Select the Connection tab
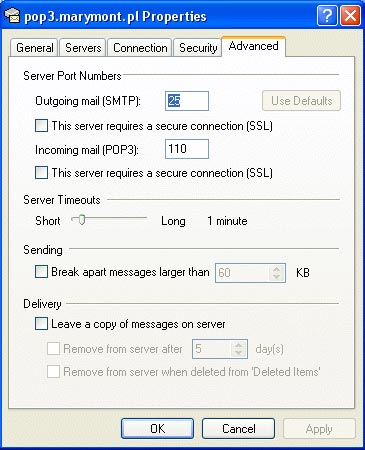The height and width of the screenshot is (450, 365). (140, 48)
